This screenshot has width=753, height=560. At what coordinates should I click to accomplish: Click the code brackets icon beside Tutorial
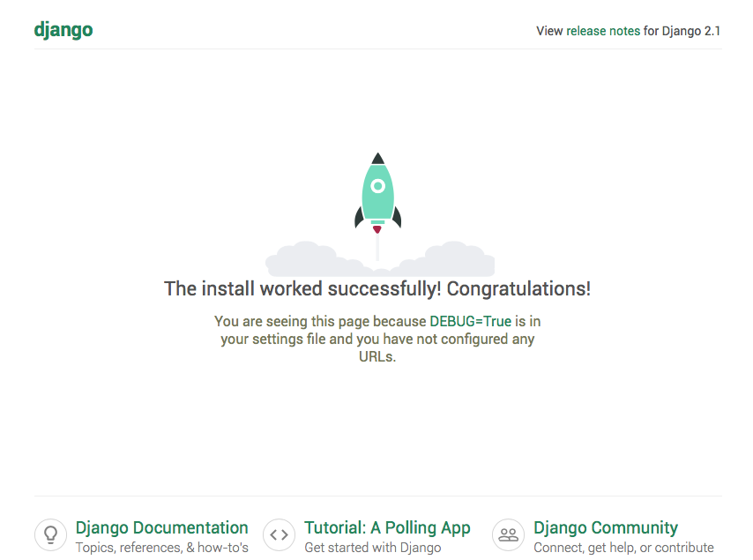click(x=279, y=534)
